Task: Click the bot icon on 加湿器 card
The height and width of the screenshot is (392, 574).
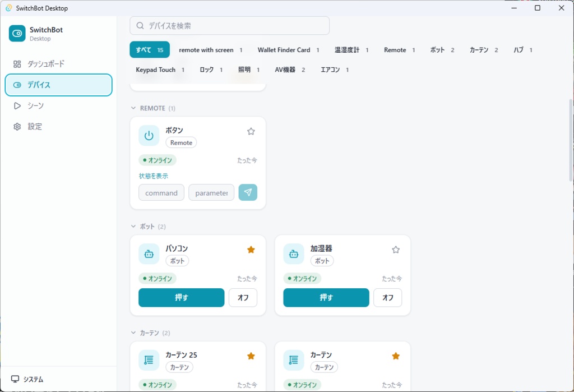Action: click(x=294, y=254)
